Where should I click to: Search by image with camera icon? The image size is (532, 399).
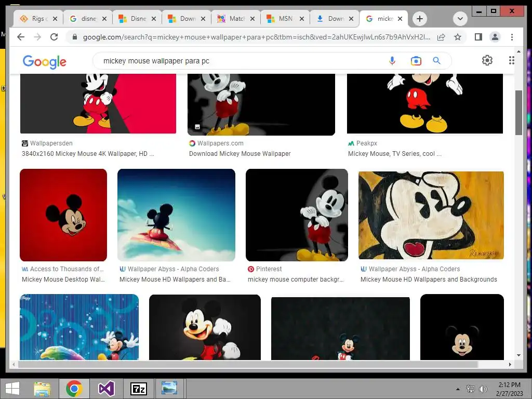point(416,61)
